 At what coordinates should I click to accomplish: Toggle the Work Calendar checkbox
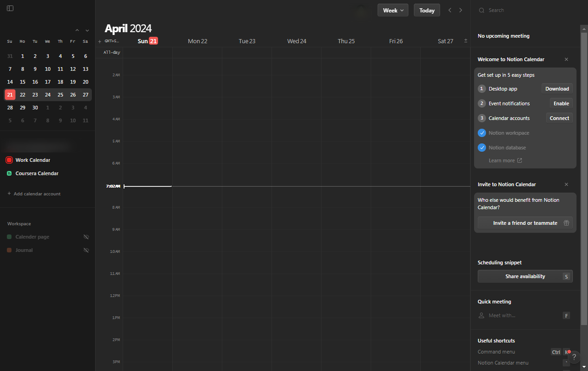tap(9, 160)
